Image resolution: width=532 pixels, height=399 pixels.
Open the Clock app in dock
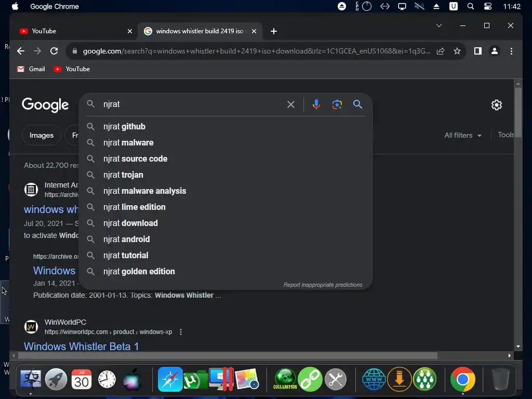(x=107, y=379)
